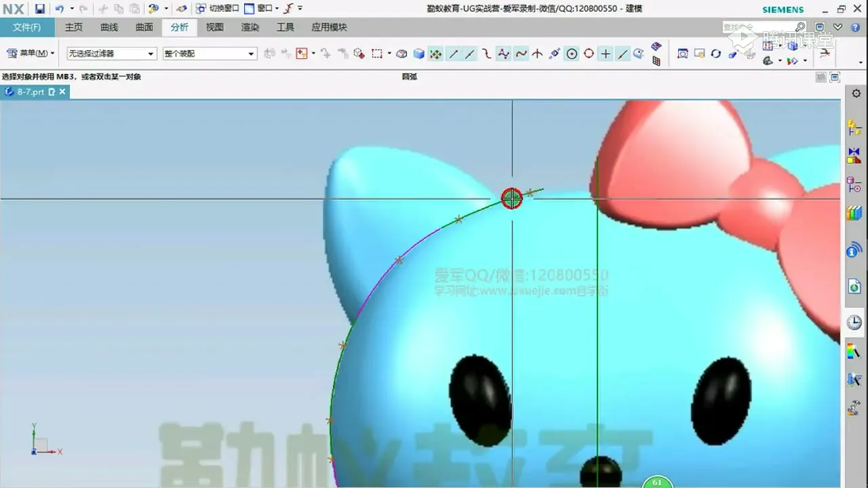
Task: Click the 切换窗口 switch window button
Action: [218, 9]
